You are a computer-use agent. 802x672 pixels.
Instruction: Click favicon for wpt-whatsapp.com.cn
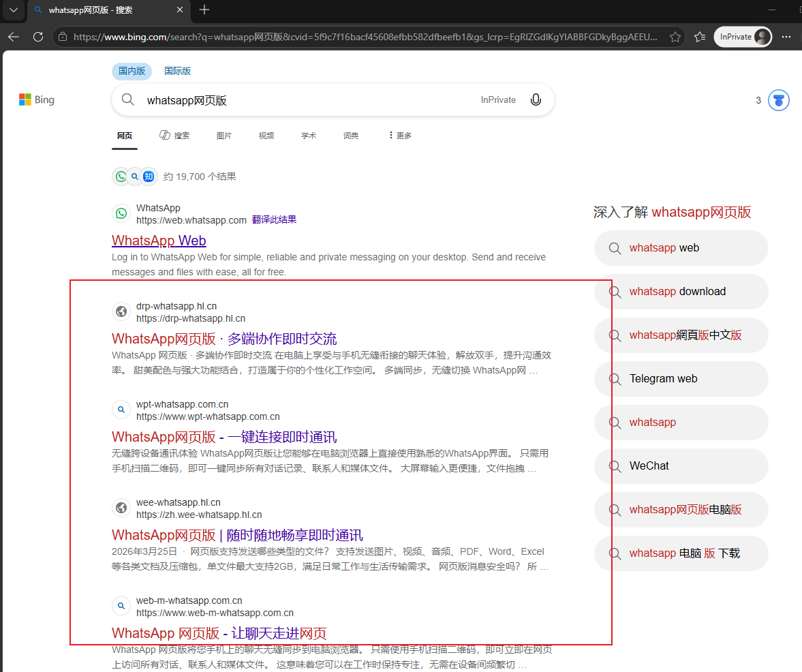121,410
